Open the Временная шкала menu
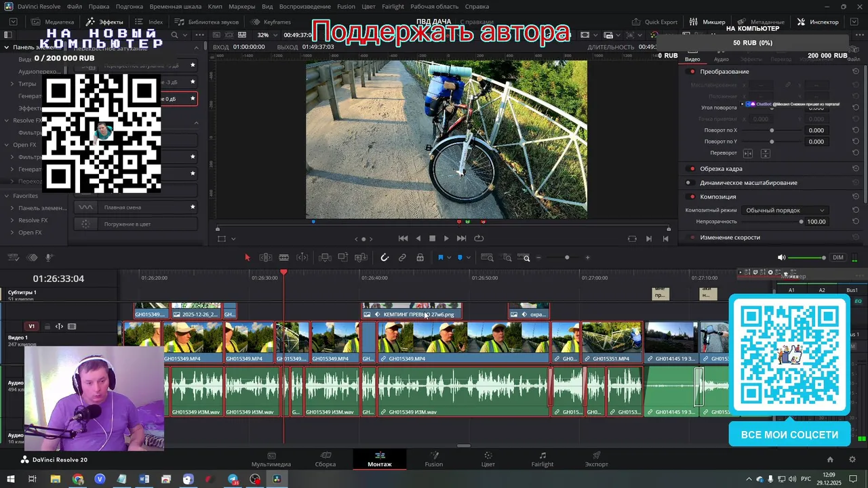Image resolution: width=868 pixels, height=488 pixels. [x=176, y=6]
